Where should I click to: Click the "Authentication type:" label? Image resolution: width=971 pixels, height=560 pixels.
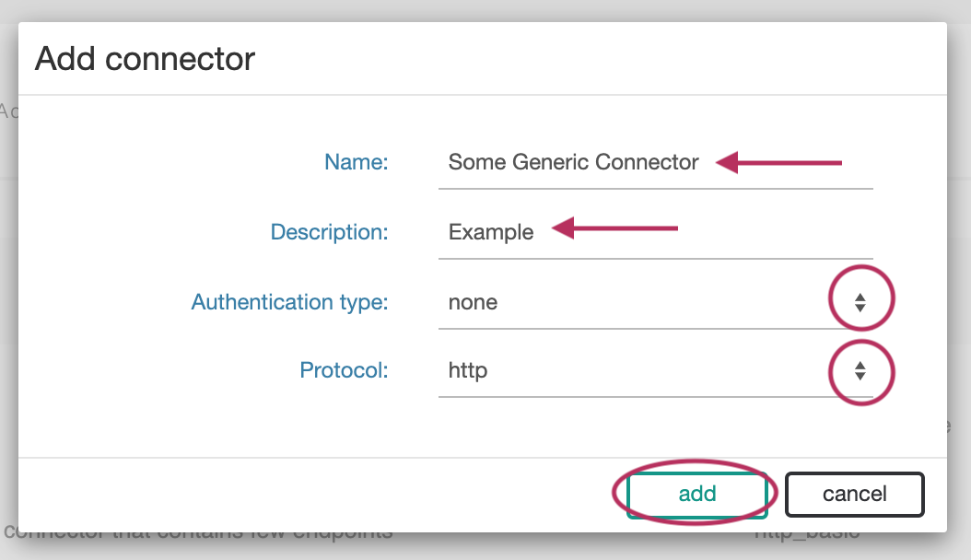[289, 302]
